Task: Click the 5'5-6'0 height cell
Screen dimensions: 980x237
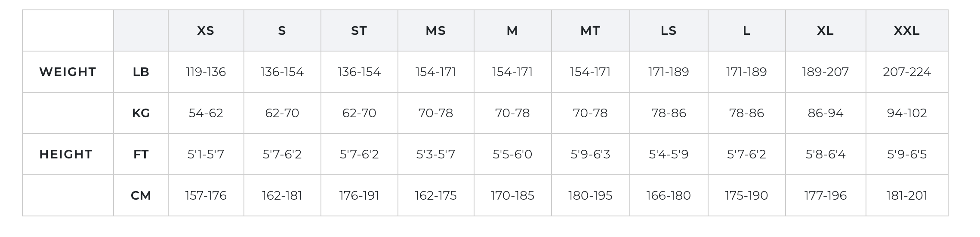Action: [512, 155]
